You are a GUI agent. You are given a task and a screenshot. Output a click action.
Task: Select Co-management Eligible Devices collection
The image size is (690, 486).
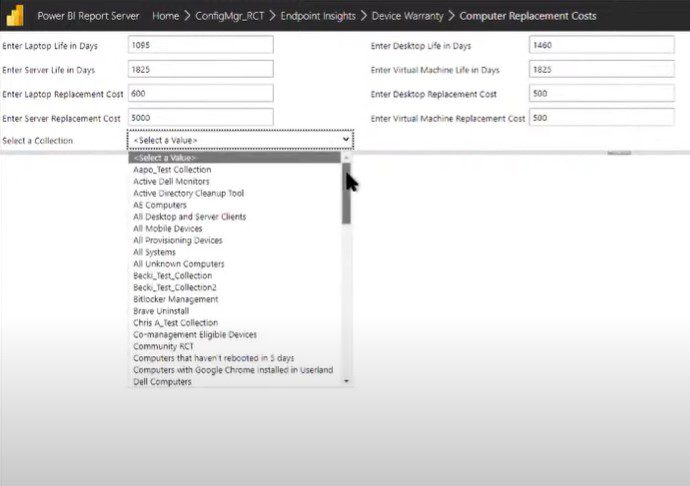point(235,335)
